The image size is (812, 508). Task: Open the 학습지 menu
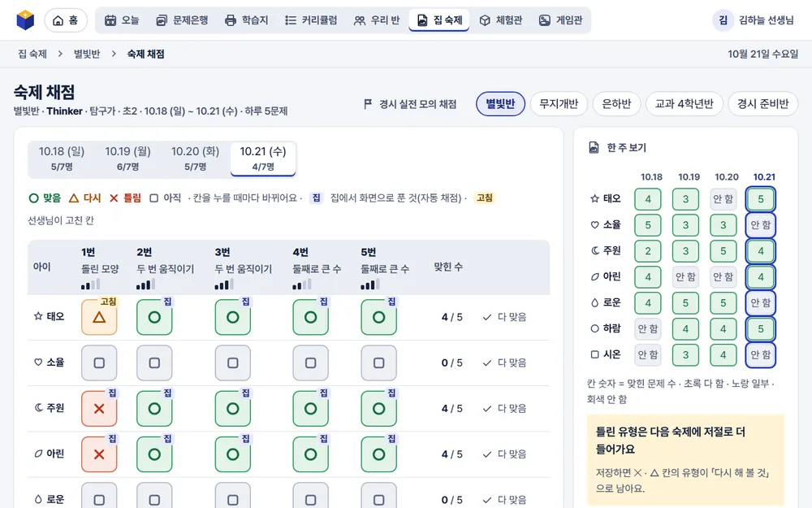[247, 20]
